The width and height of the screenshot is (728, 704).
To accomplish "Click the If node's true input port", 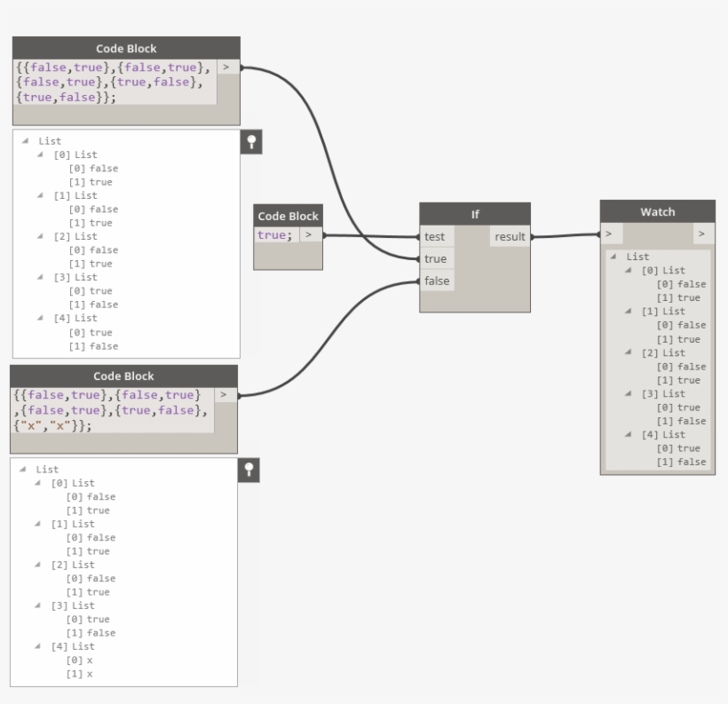I will (x=436, y=258).
